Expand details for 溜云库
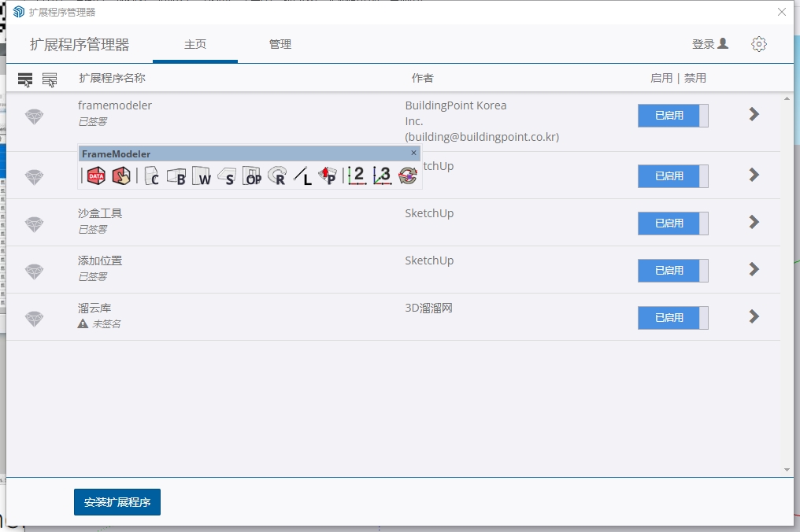Viewport: 800px width, 532px height. (x=754, y=316)
